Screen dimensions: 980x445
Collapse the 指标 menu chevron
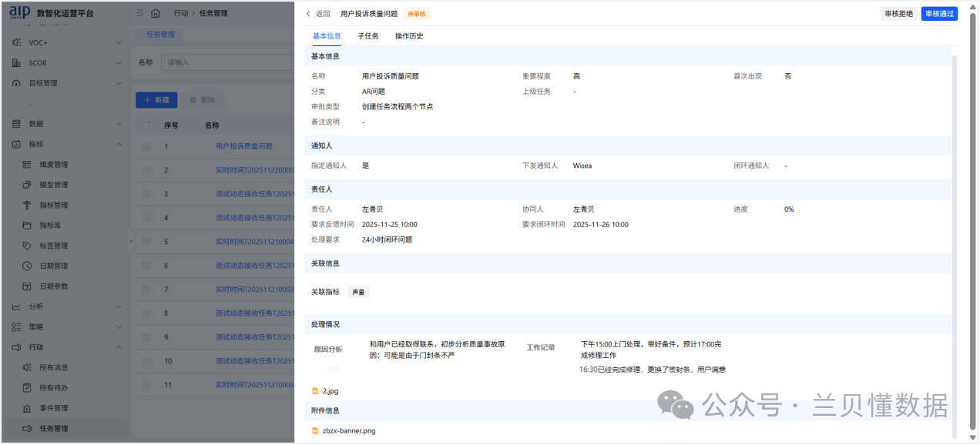[x=119, y=144]
